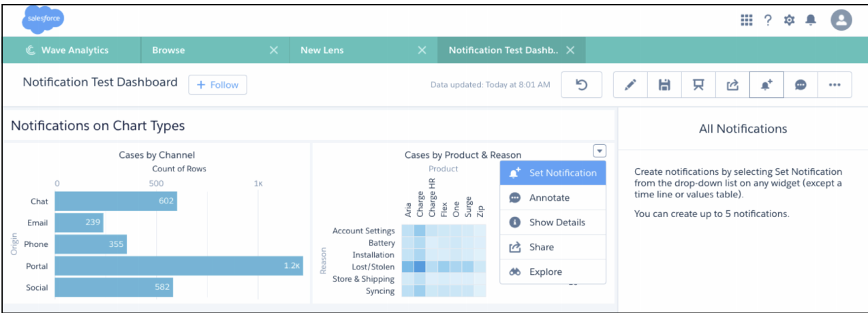The width and height of the screenshot is (868, 313).
Task: Select the Portal bar showing 1.2k
Action: coord(179,266)
